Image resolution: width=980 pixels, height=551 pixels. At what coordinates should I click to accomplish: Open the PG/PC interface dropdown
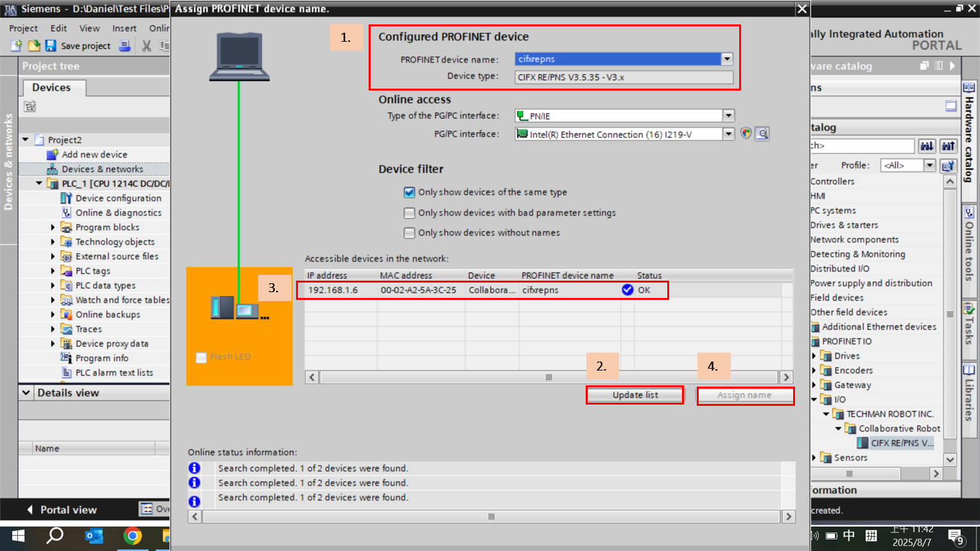(x=728, y=134)
